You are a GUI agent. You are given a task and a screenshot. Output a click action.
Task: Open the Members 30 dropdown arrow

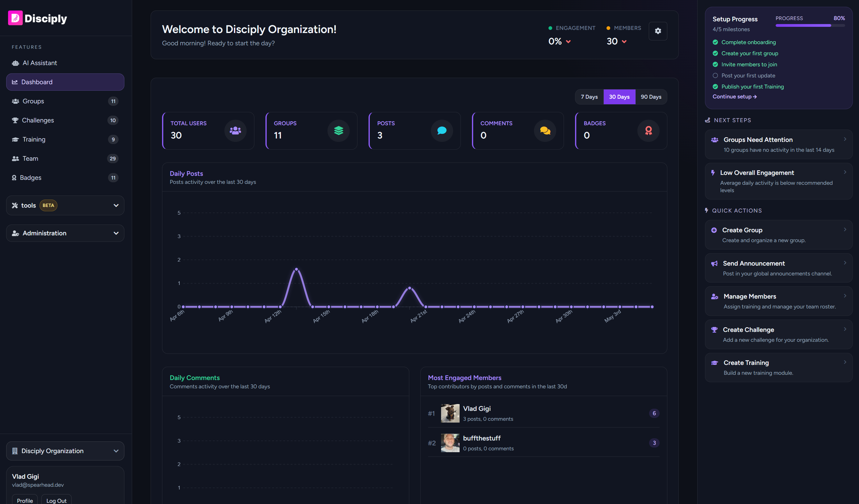pos(624,42)
